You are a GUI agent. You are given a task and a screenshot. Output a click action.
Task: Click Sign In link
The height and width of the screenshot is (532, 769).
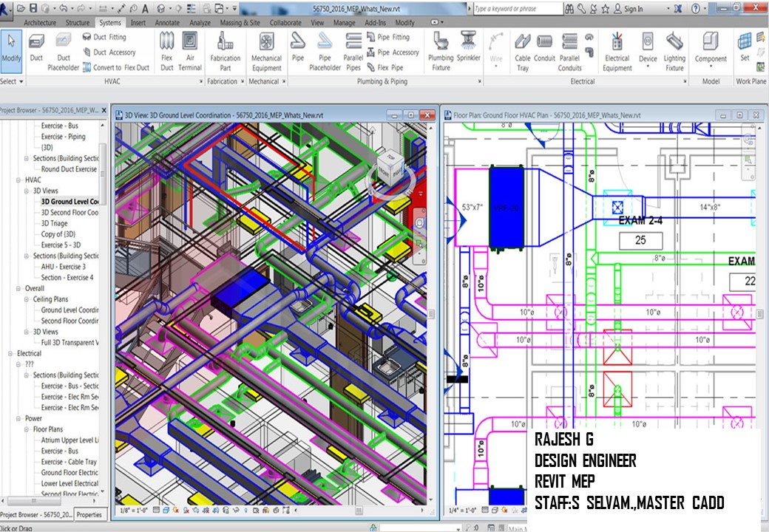point(633,8)
